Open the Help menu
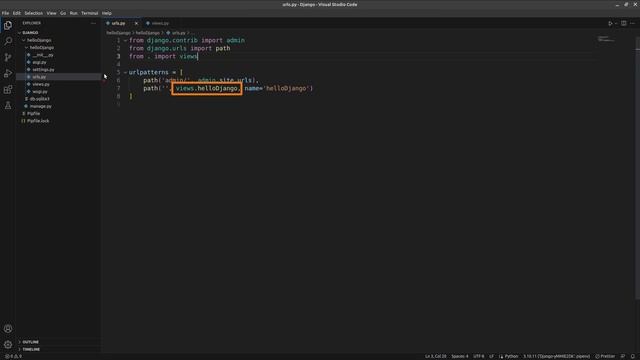 point(107,13)
